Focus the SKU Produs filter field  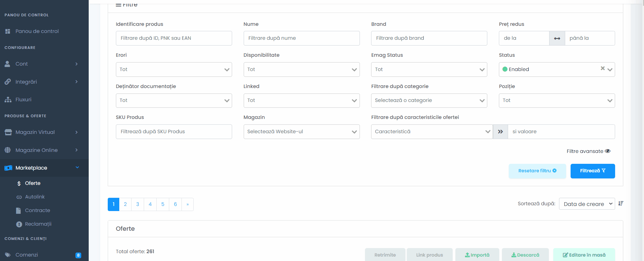[174, 132]
